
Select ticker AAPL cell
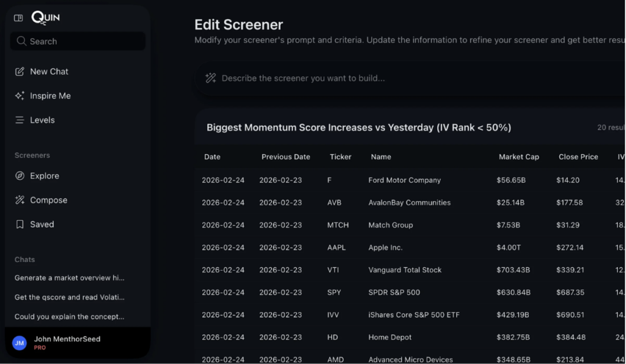[x=337, y=247]
